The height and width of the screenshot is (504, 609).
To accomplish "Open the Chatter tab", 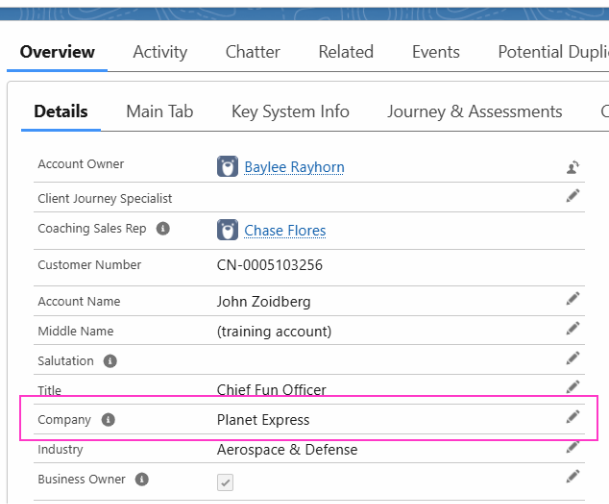I will (252, 52).
